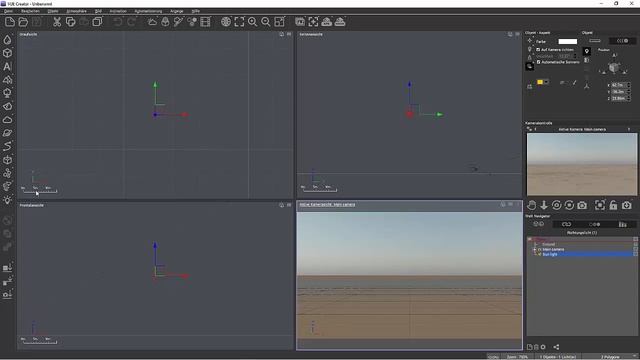This screenshot has width=640, height=360.
Task: Select the planet tool in the left sidebar
Action: pos(7,133)
